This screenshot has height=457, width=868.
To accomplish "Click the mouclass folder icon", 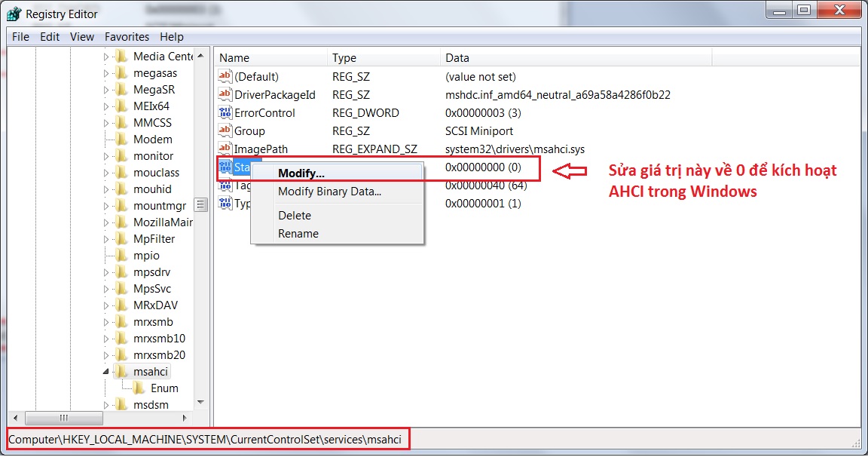I will click(x=121, y=172).
